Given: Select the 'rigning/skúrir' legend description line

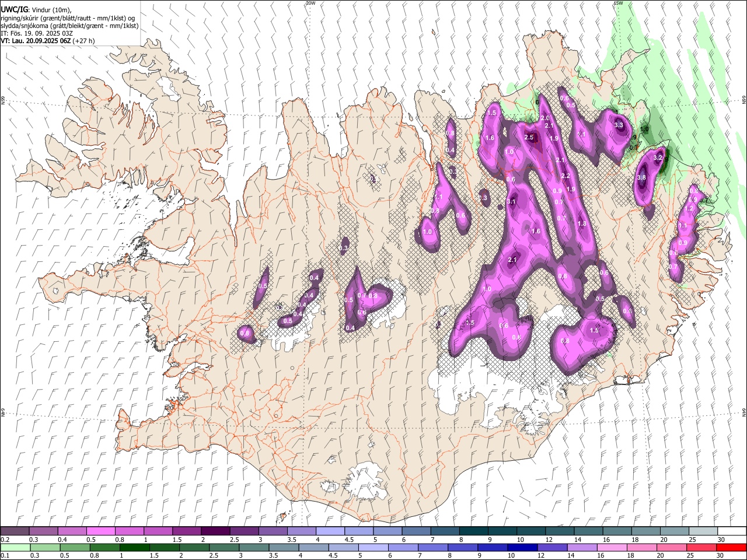Looking at the screenshot, I should (68, 18).
